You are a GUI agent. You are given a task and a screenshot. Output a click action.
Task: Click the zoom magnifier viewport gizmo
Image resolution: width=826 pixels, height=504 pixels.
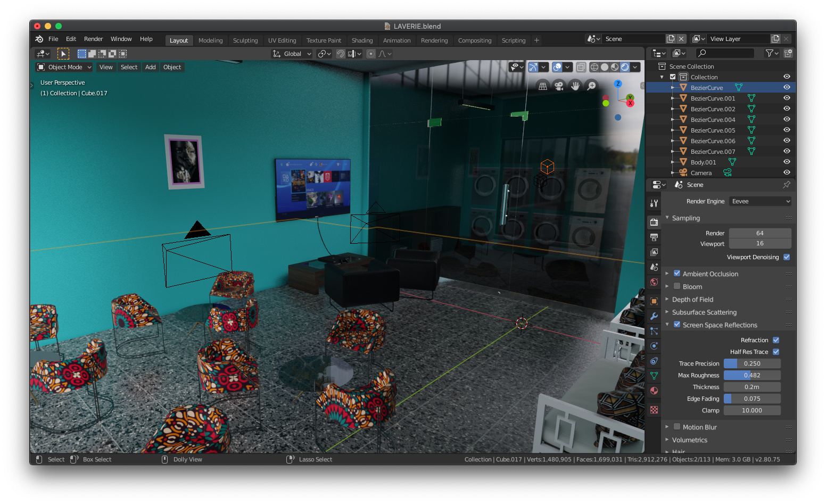pyautogui.click(x=591, y=86)
